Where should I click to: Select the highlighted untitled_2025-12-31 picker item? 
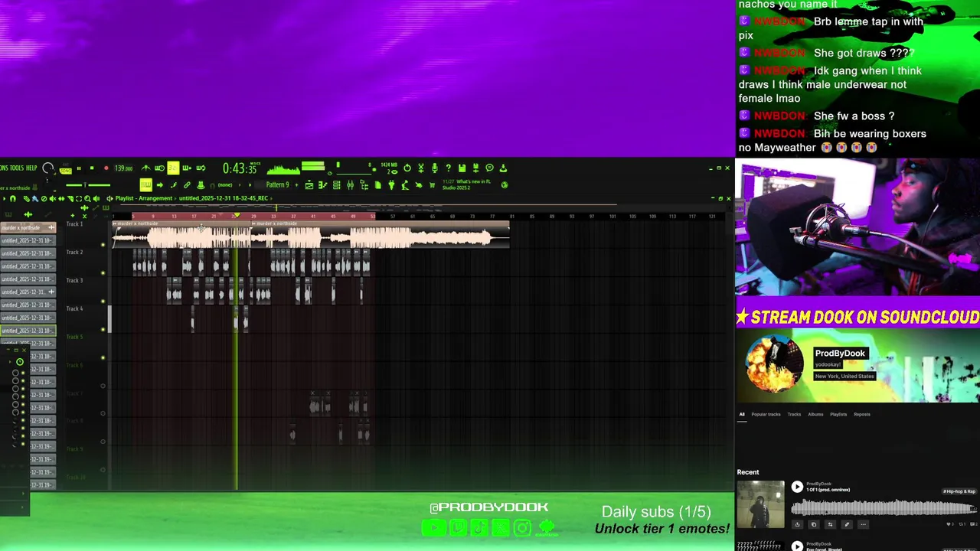coord(28,331)
